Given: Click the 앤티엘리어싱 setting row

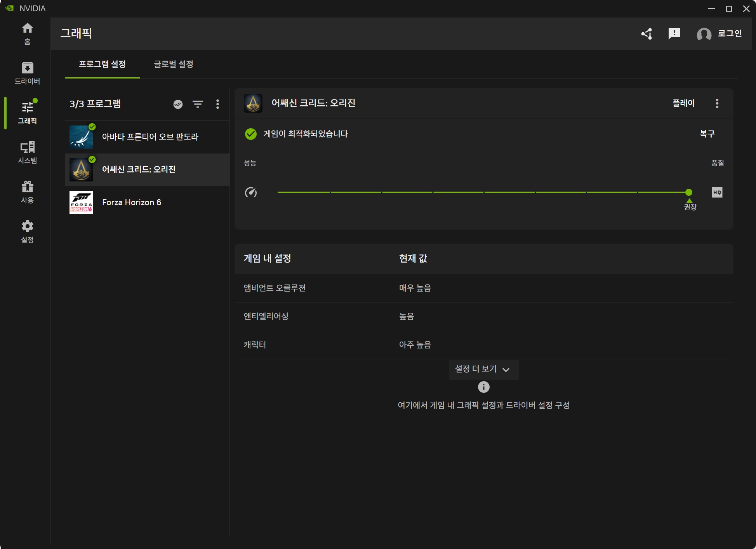Looking at the screenshot, I should 483,317.
